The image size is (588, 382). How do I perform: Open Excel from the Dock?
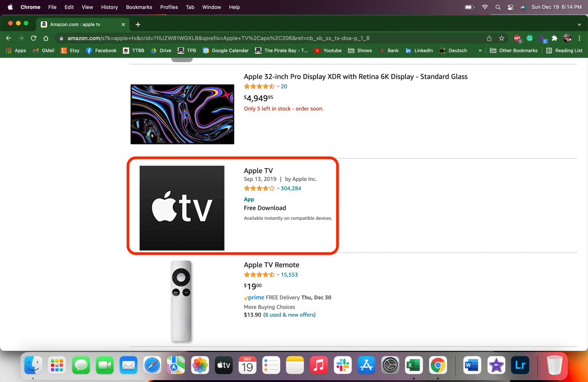(414, 365)
